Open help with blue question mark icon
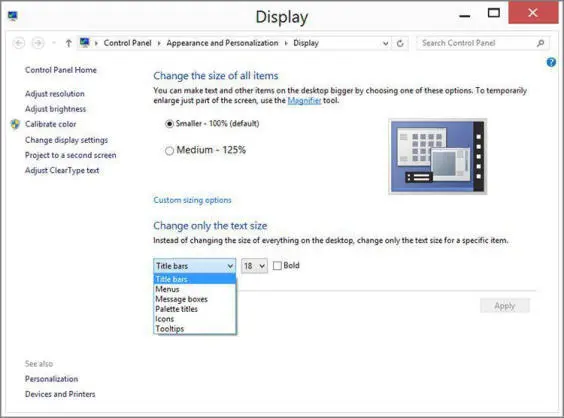This screenshot has width=564, height=418. (551, 62)
